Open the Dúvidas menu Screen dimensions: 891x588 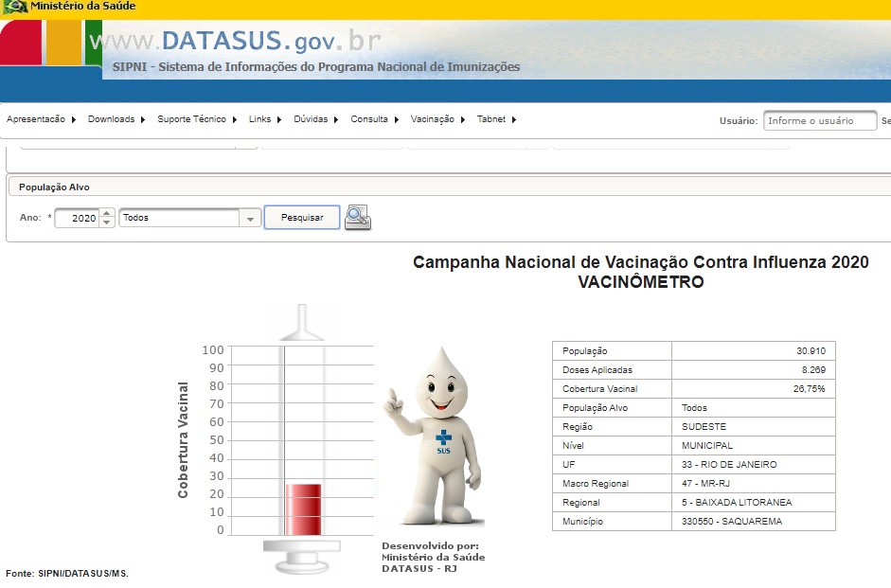coord(316,119)
